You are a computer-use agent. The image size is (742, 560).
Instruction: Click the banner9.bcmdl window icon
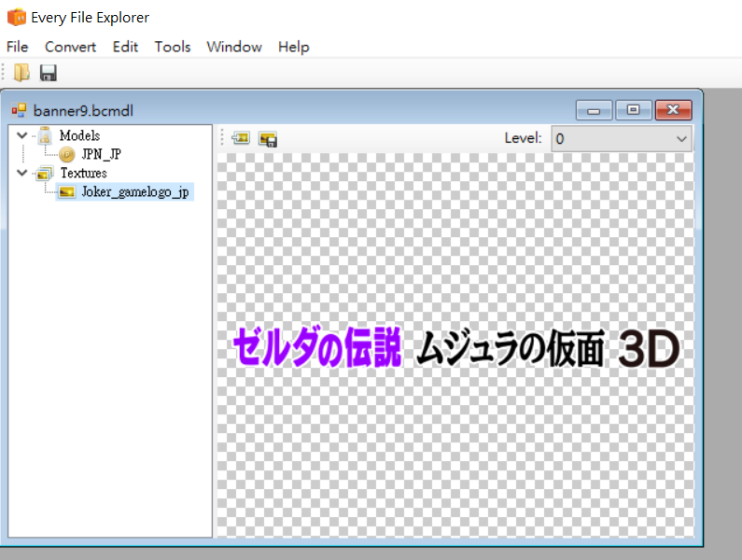(x=19, y=111)
